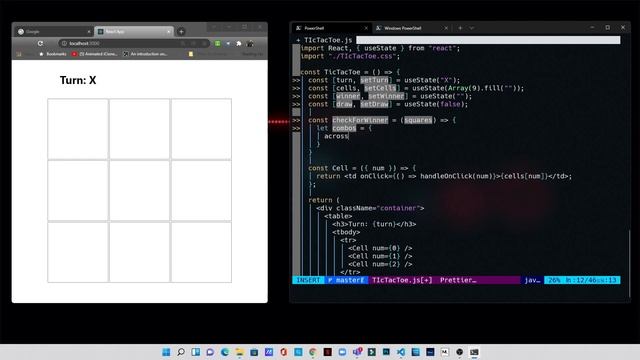640x360 pixels.
Task: Open the Windows Start menu
Action: click(166, 352)
